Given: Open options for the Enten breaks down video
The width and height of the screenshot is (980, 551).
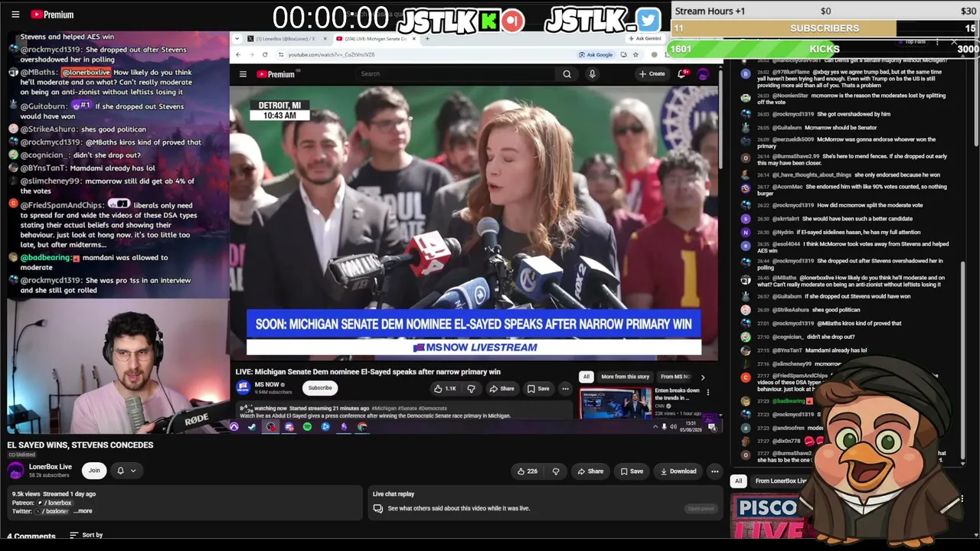Looking at the screenshot, I should click(707, 393).
